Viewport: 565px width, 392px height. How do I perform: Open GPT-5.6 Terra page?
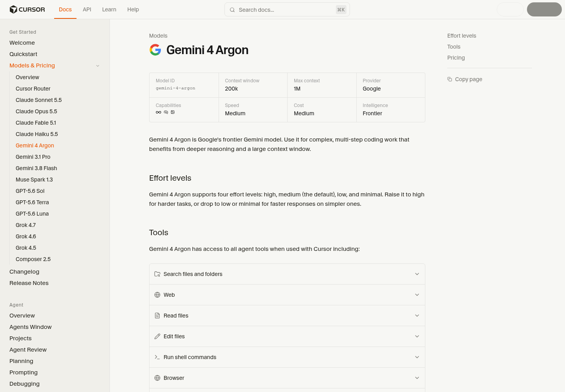click(32, 202)
